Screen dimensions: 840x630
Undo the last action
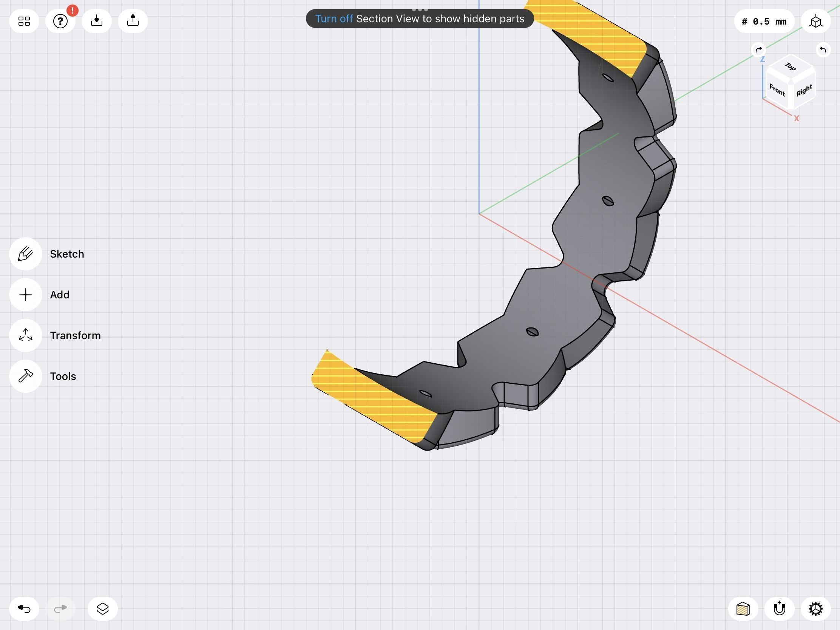[24, 609]
